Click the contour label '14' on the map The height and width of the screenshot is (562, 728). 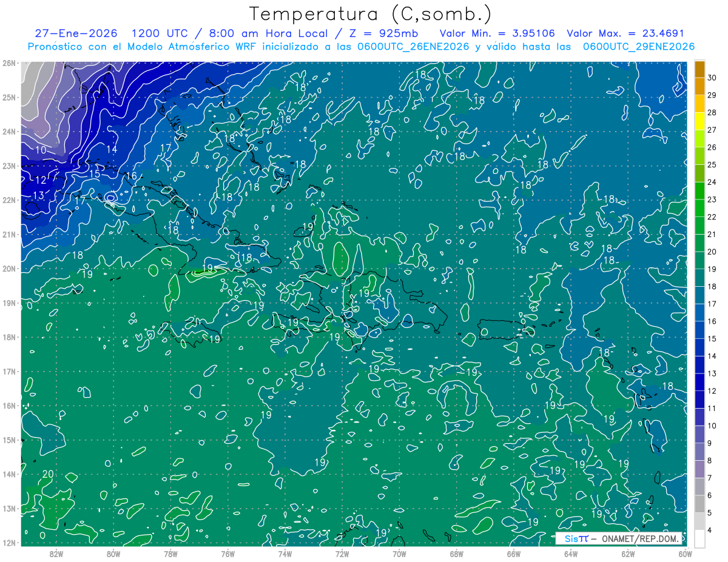[x=112, y=149]
